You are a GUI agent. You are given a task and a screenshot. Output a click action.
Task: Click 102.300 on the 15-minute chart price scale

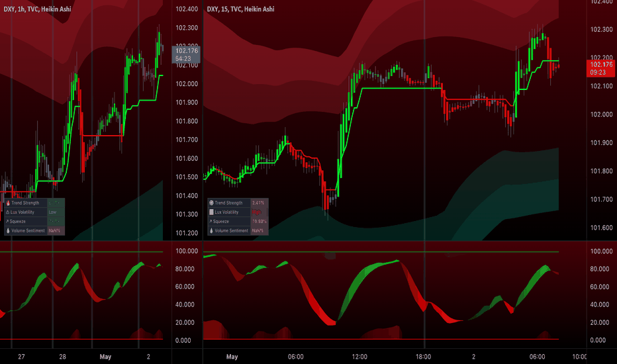point(601,30)
